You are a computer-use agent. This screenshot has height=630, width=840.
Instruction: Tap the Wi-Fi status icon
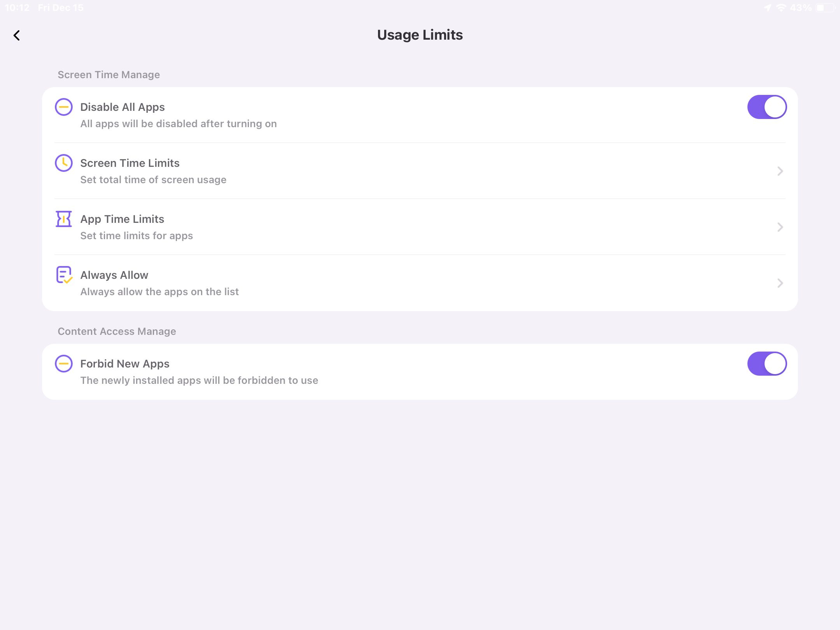pos(781,7)
